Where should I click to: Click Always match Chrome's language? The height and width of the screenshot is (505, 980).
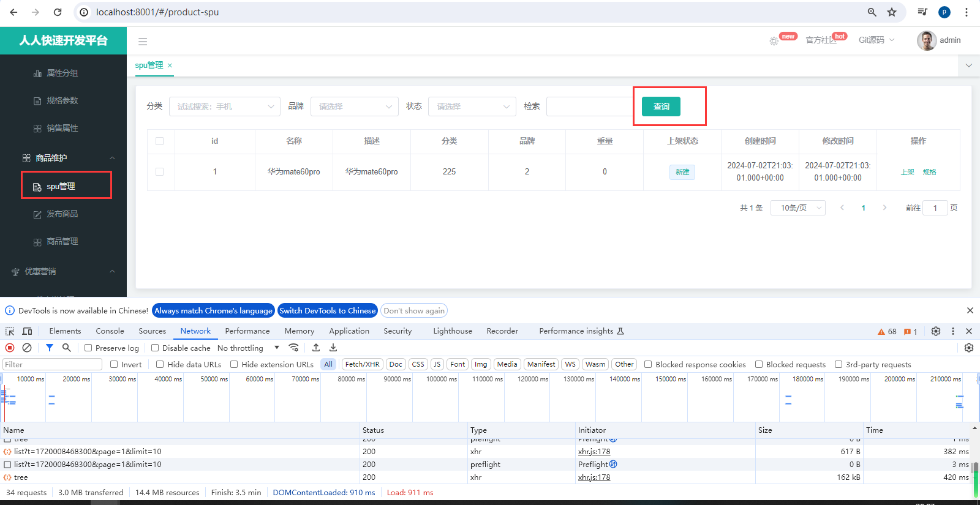coord(213,310)
